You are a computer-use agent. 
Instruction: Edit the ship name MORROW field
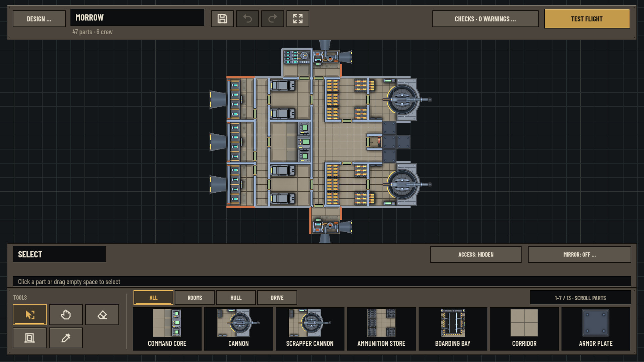pos(137,17)
